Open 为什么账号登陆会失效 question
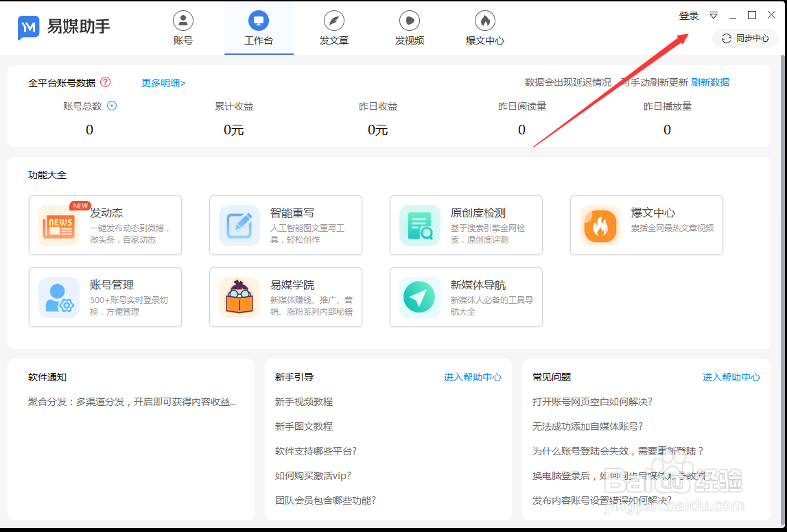The width and height of the screenshot is (787, 532). (618, 451)
